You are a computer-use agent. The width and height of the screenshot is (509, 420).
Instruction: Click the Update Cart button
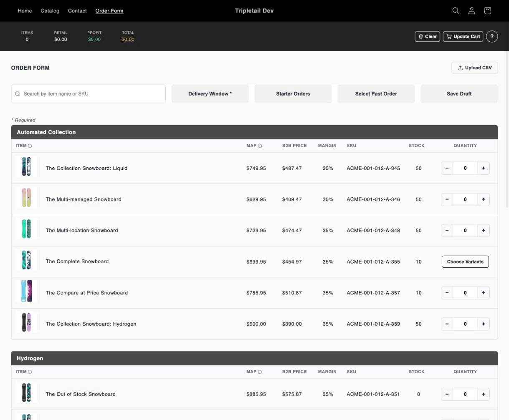pos(463,36)
